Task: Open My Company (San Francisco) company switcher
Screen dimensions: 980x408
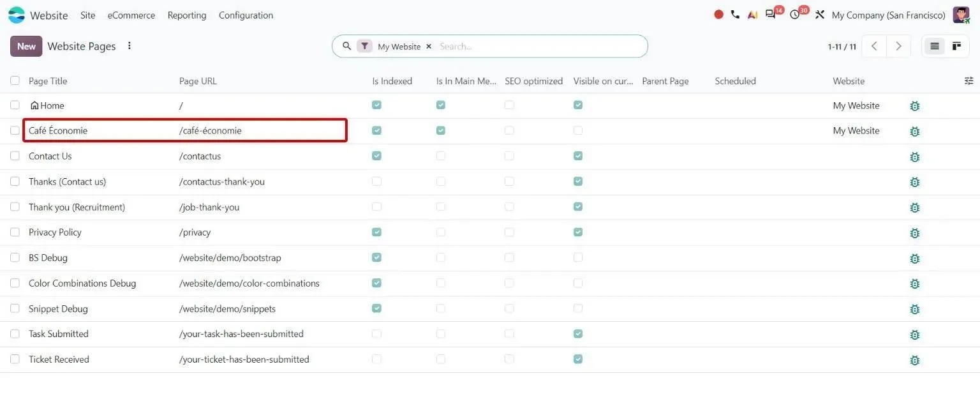Action: click(889, 15)
